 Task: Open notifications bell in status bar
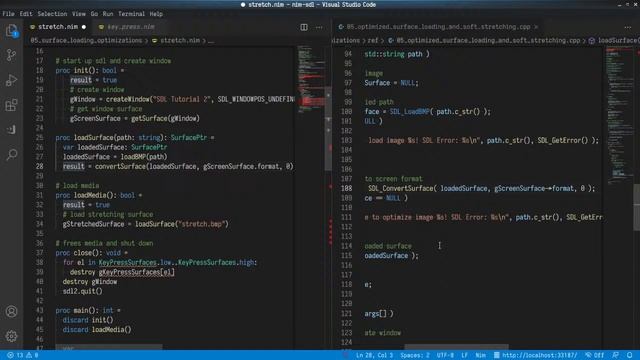pos(630,355)
